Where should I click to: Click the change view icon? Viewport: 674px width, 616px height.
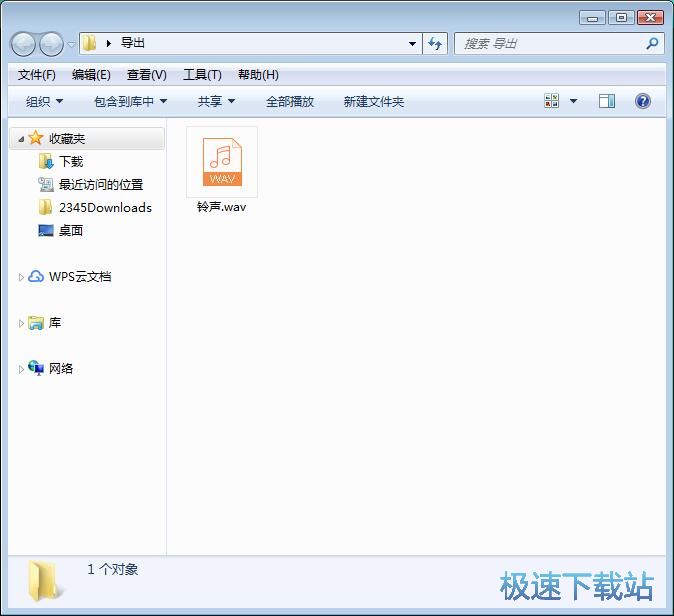(551, 101)
